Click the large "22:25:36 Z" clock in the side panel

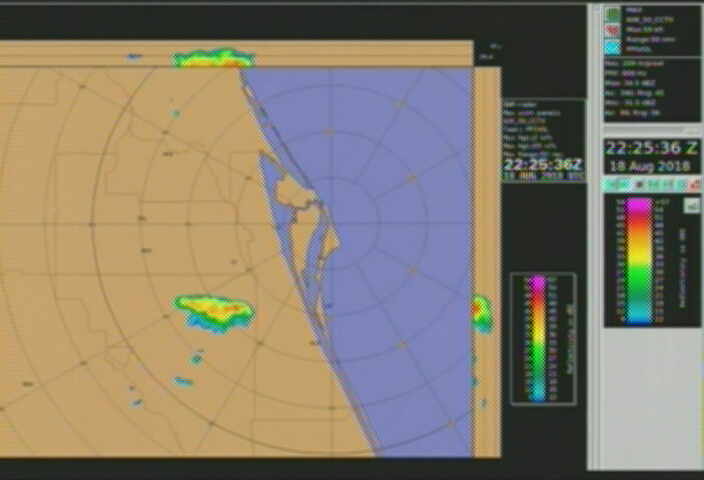pos(652,148)
